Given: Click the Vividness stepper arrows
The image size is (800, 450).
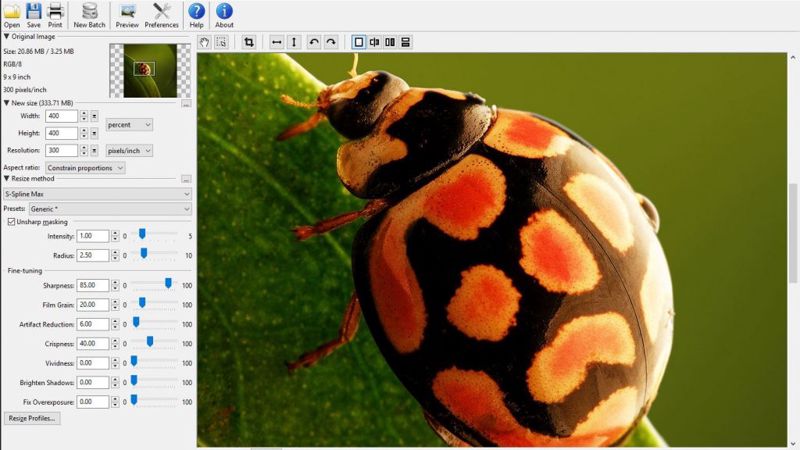Looking at the screenshot, I should (115, 363).
